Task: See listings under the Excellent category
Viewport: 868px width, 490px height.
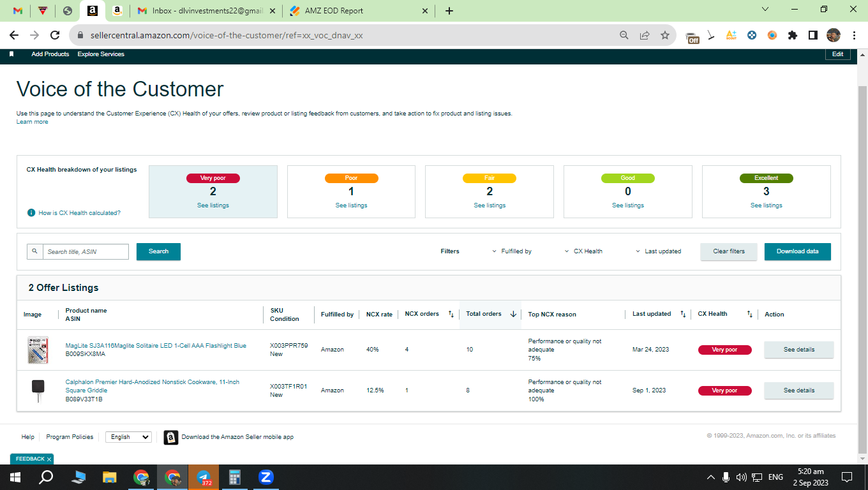Action: pyautogui.click(x=767, y=205)
